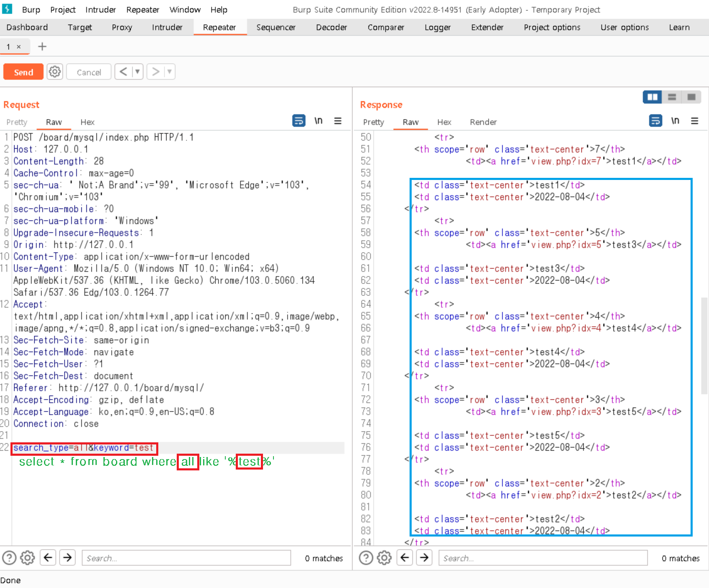Switch request view to Hex
Screen dimensions: 709x588
[88, 122]
